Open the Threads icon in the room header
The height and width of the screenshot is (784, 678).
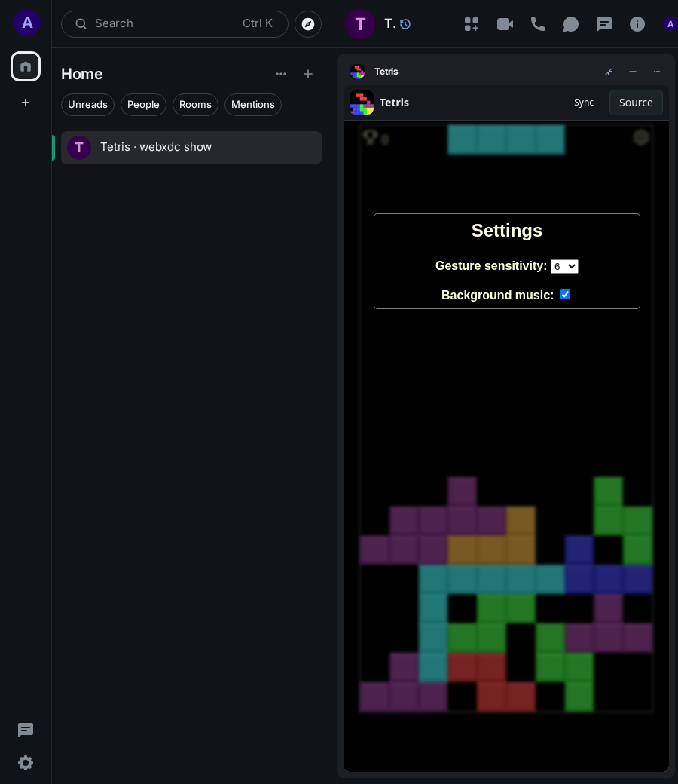tap(604, 24)
